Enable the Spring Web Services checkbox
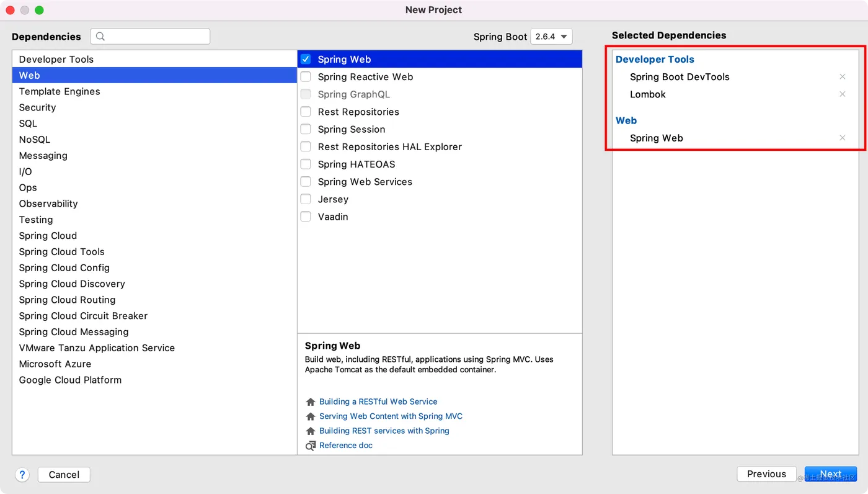868x494 pixels. (306, 181)
